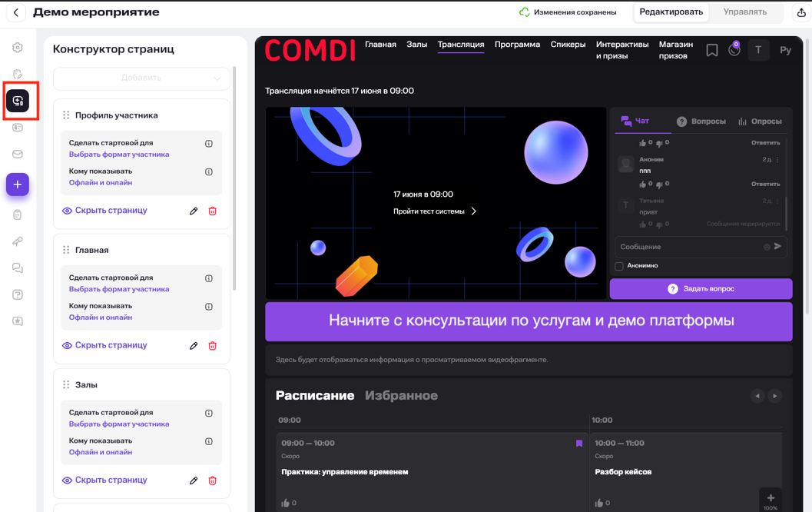Open the three-dot menu on the Аноним message
Image resolution: width=812 pixels, height=512 pixels.
point(777,160)
